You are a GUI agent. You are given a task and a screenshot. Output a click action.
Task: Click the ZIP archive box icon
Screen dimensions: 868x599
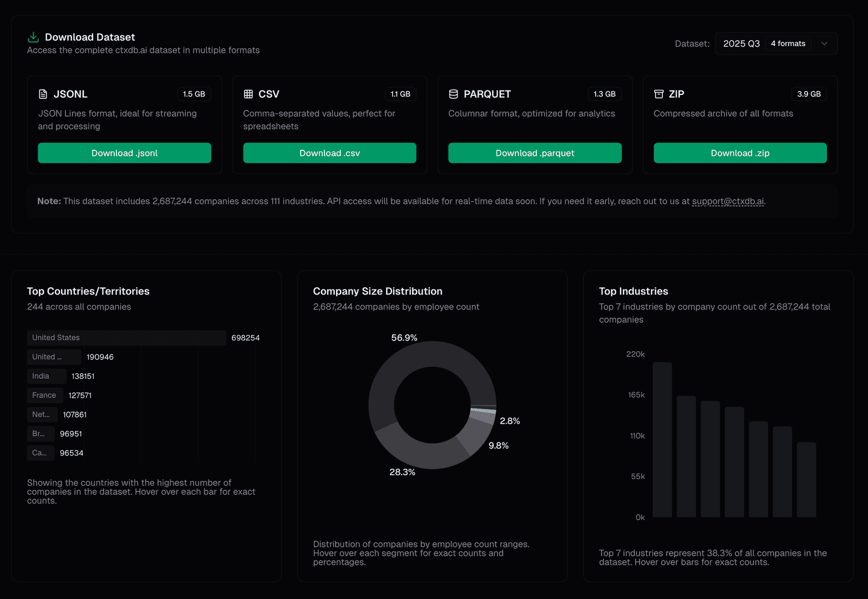658,94
